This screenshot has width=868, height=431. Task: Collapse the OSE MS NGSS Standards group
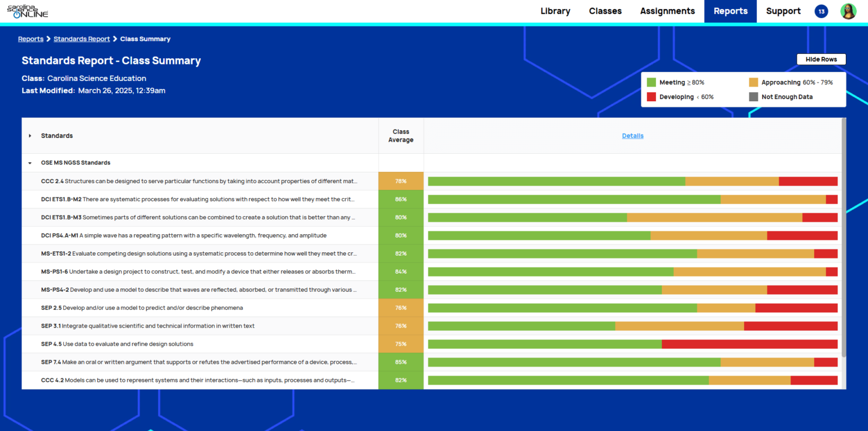[x=30, y=163]
